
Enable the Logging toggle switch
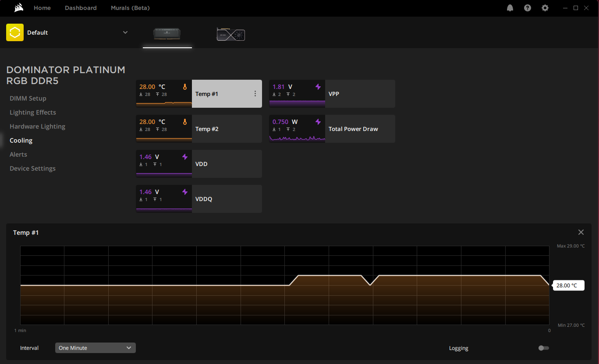tap(543, 348)
